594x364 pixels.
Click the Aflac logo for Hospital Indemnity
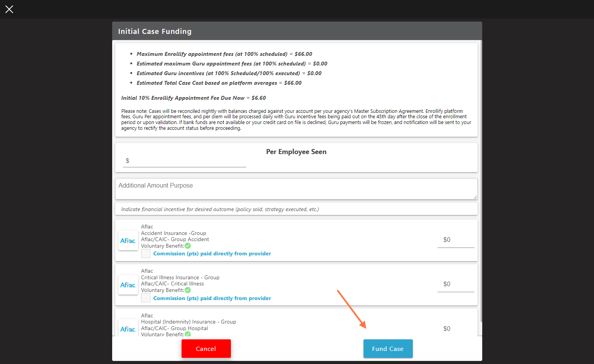click(x=128, y=328)
